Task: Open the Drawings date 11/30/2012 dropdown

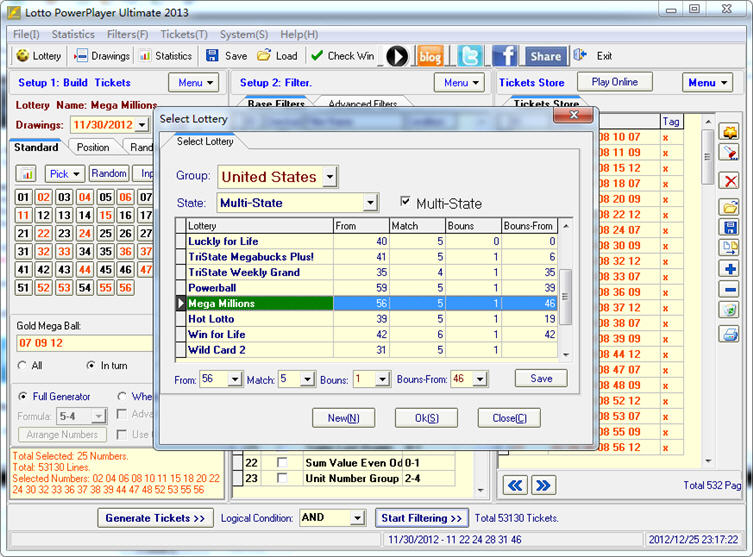Action: coord(142,125)
